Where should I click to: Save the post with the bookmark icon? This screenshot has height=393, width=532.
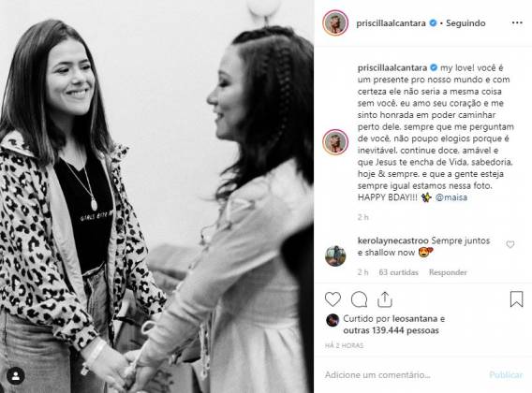tap(516, 299)
